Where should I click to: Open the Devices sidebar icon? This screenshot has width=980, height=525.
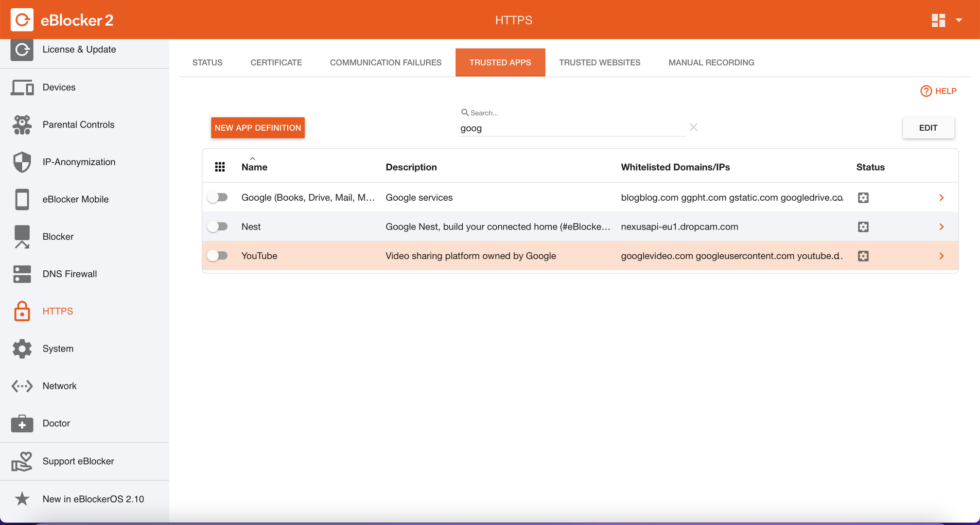[x=22, y=87]
